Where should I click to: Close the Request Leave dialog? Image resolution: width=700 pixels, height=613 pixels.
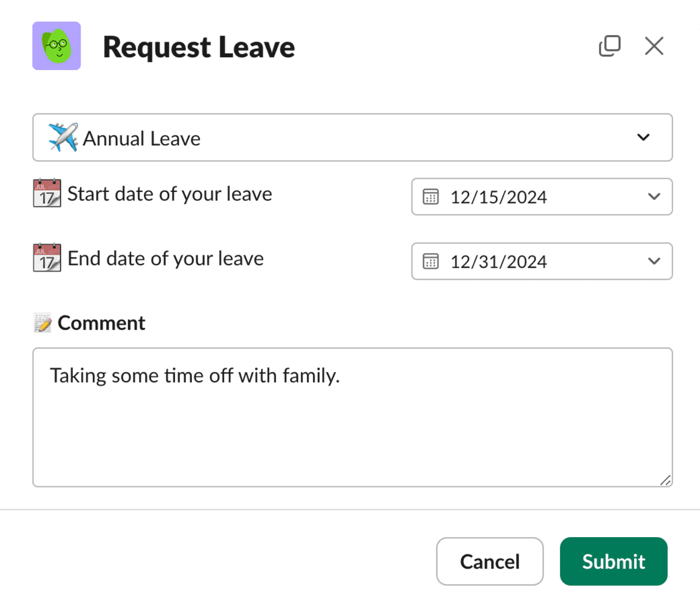pos(654,46)
